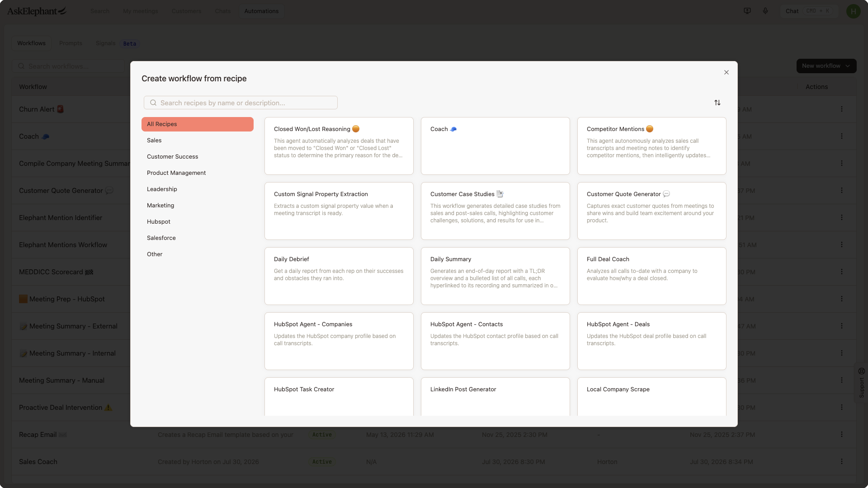Open the Support side tab
Image resolution: width=868 pixels, height=488 pixels.
pyautogui.click(x=862, y=383)
